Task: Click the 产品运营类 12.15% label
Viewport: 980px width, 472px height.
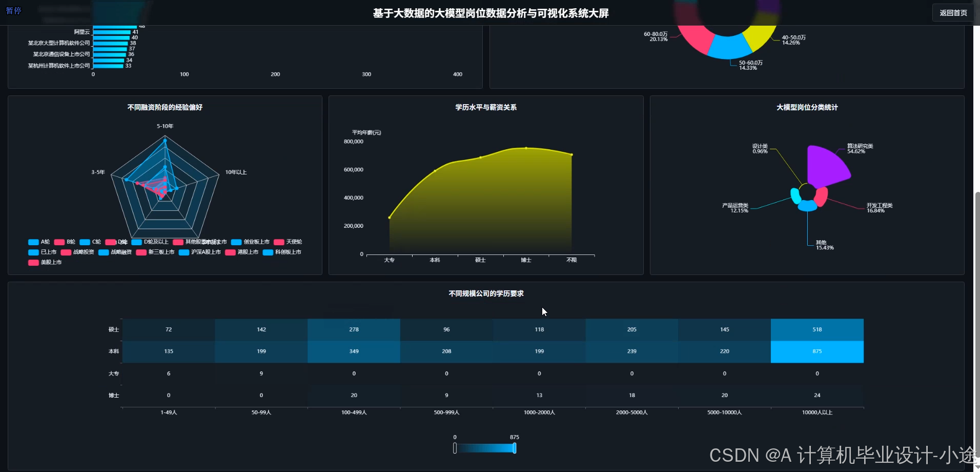Action: (x=736, y=208)
